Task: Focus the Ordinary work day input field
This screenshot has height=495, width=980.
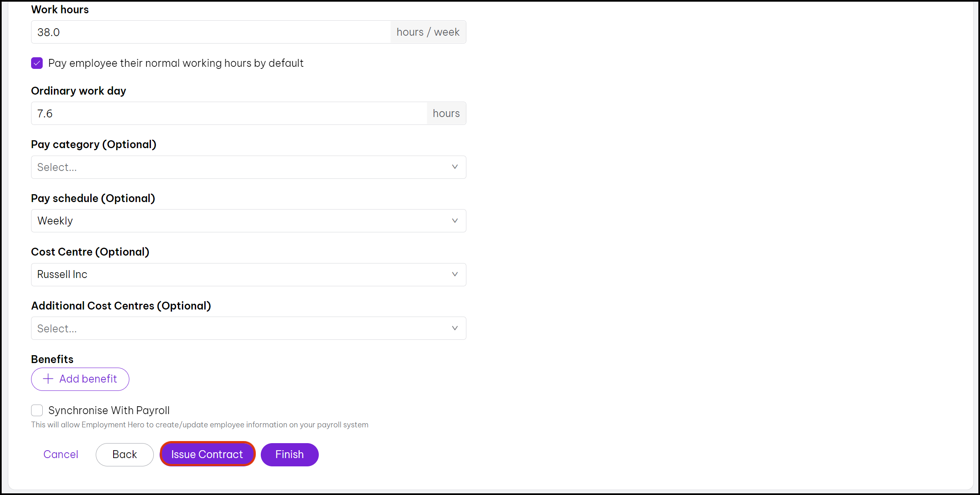Action: pyautogui.click(x=229, y=113)
